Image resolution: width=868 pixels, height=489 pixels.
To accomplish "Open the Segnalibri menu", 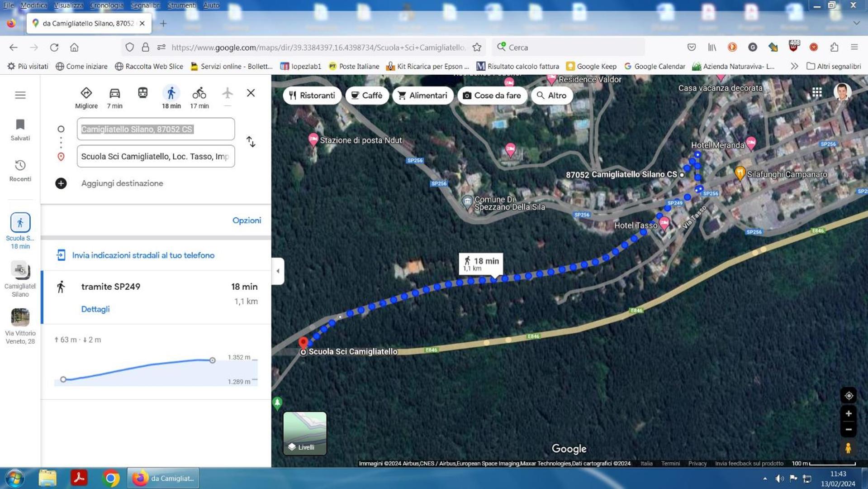I will click(145, 5).
